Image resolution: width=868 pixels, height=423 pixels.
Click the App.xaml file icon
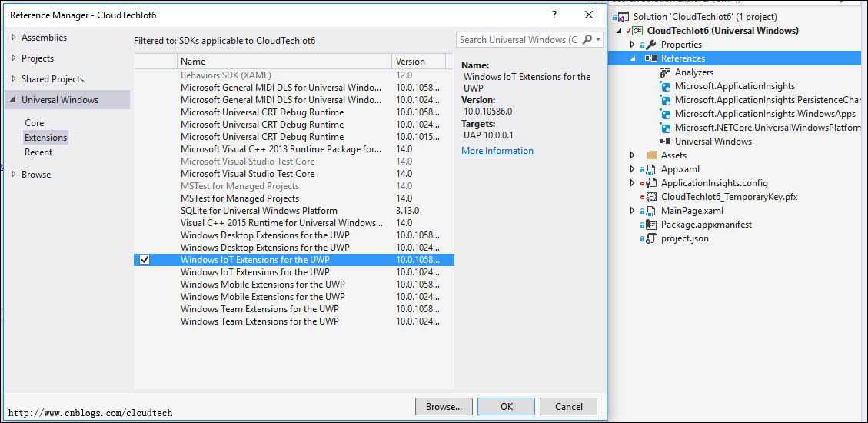click(651, 169)
